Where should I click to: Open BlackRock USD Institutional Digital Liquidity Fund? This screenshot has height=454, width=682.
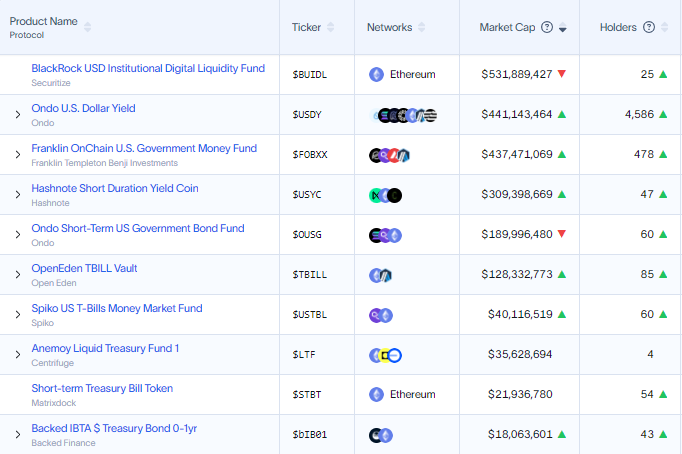tap(148, 68)
